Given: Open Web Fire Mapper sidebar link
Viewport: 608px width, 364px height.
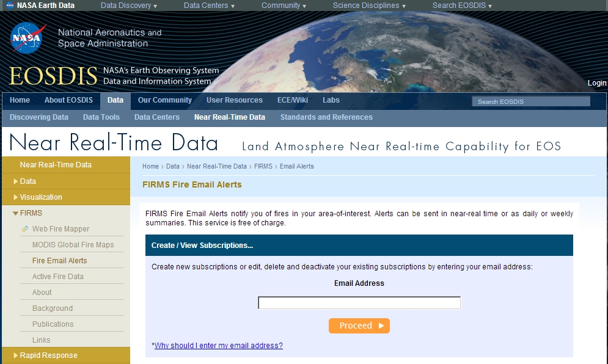Looking at the screenshot, I should coord(60,228).
